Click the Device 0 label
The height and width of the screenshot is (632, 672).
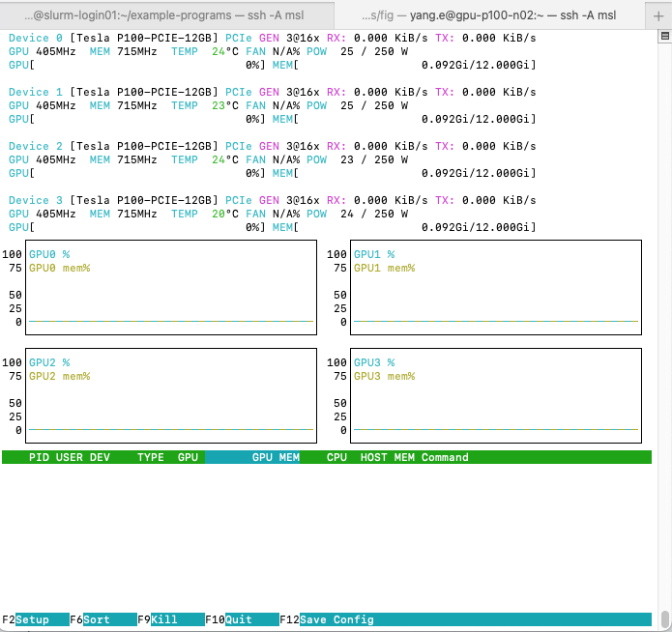coord(36,38)
